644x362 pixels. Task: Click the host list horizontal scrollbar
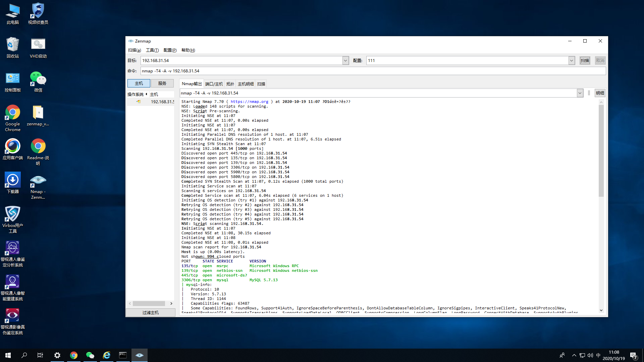pos(149,303)
